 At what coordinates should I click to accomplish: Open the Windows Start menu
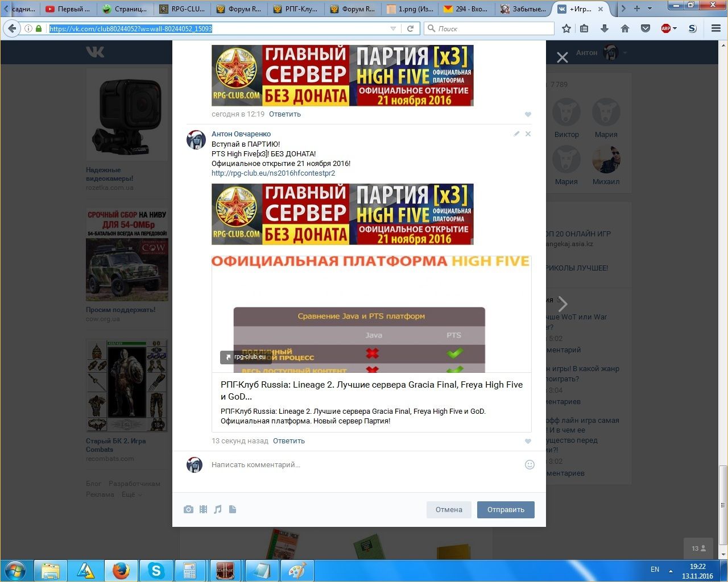click(15, 570)
